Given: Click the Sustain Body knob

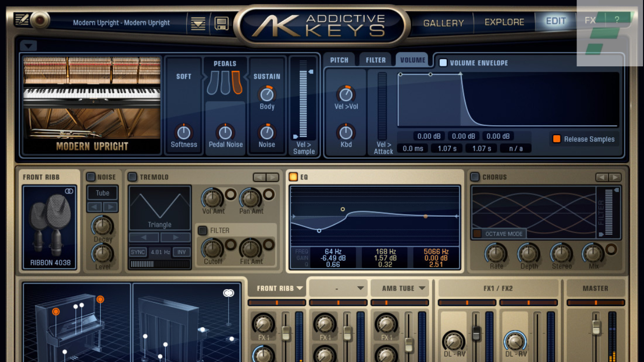Looking at the screenshot, I should point(267,94).
